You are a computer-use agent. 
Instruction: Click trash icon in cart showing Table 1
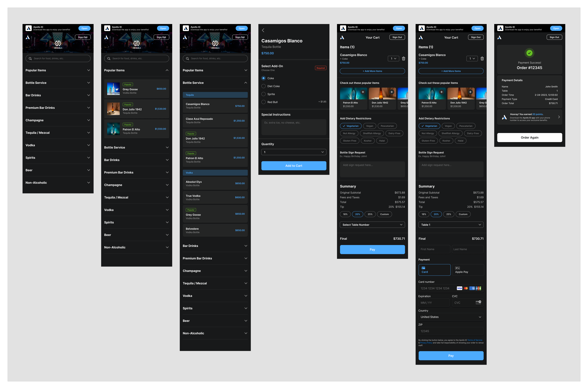pyautogui.click(x=482, y=59)
